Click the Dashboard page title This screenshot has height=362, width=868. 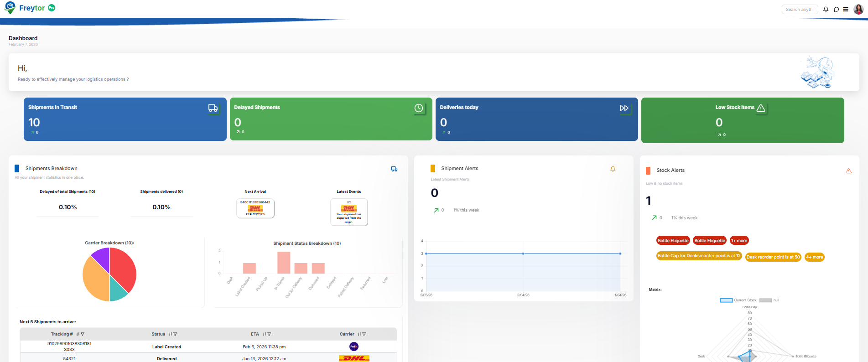coord(23,38)
